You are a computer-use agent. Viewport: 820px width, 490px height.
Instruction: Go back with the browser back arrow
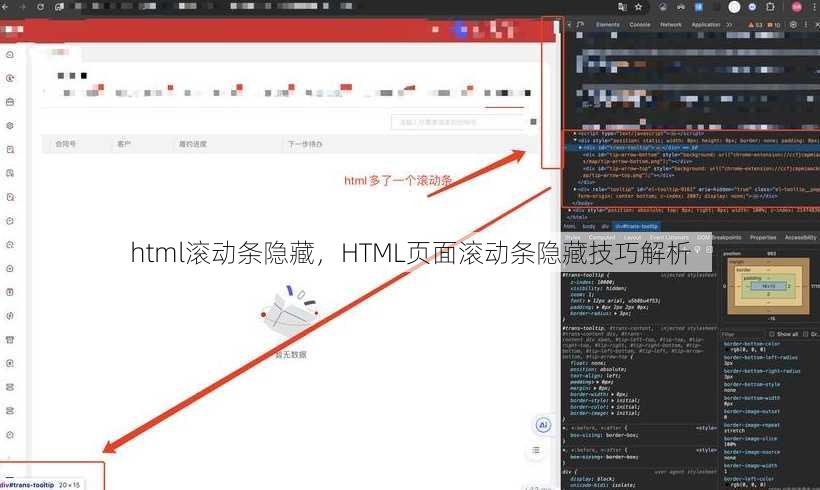click(x=5, y=7)
